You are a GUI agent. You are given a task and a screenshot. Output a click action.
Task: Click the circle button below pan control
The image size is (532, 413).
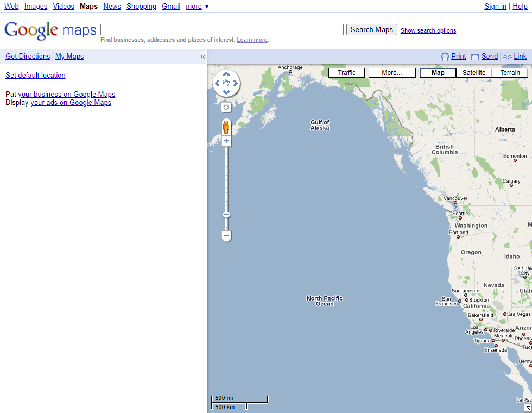(226, 108)
